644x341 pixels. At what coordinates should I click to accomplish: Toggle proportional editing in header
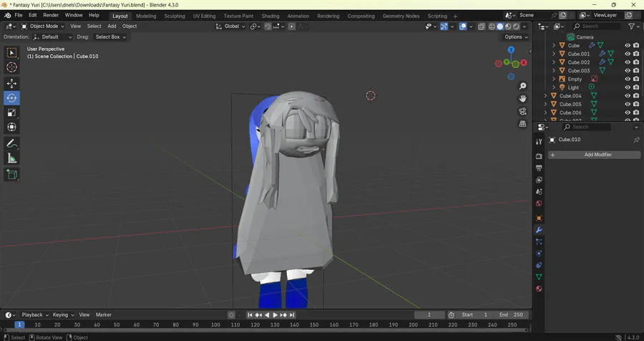(x=292, y=27)
